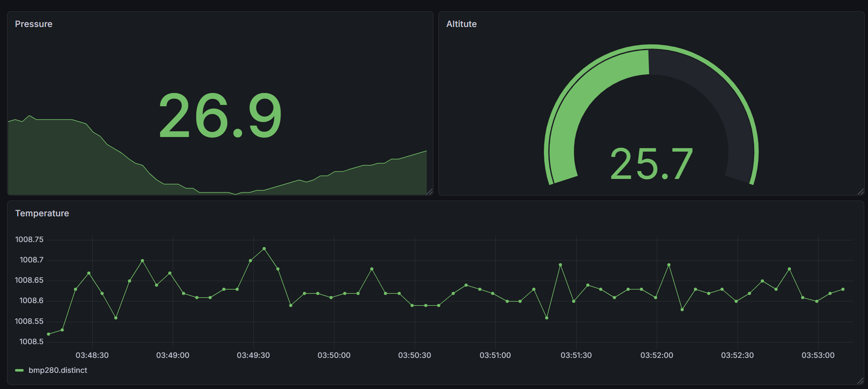
Task: Open the Pressure panel title menu
Action: click(x=34, y=24)
